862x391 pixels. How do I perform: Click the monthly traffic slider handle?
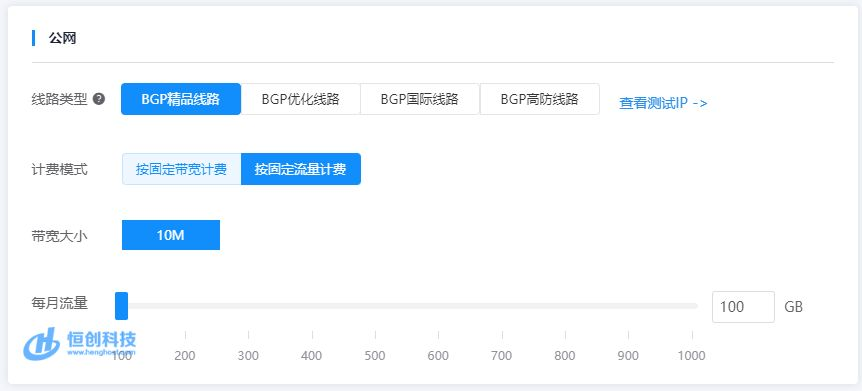121,306
